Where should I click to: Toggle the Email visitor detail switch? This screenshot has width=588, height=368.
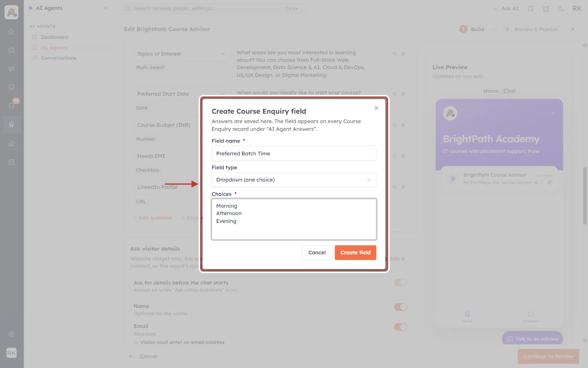tap(401, 327)
